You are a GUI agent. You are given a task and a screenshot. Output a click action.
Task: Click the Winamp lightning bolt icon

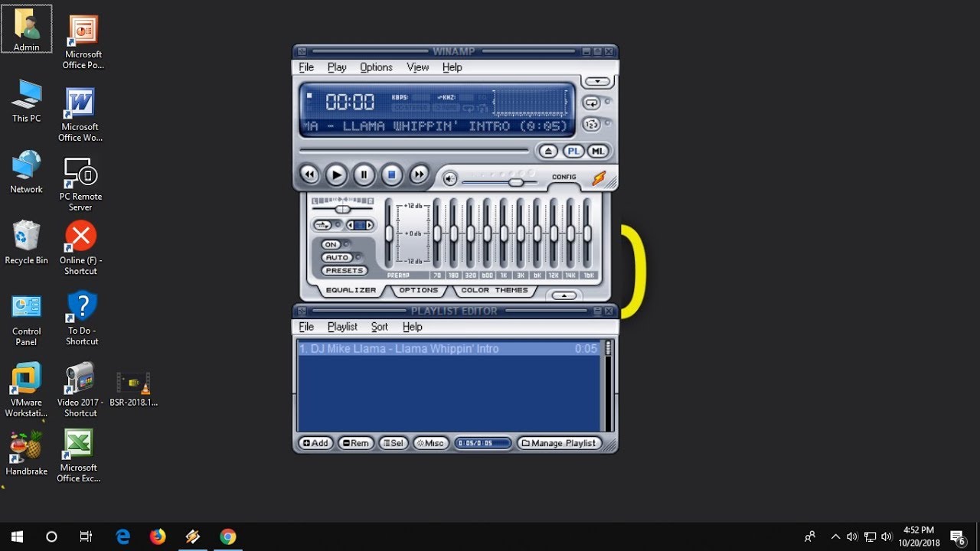point(599,178)
